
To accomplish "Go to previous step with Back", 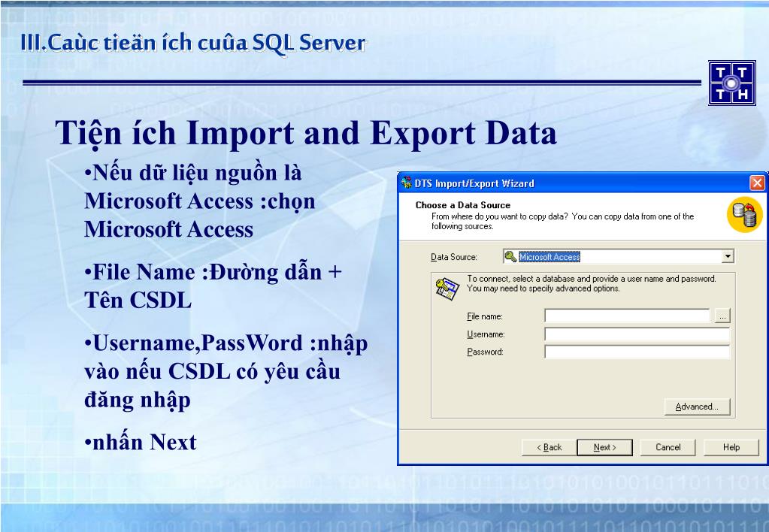I will (550, 447).
